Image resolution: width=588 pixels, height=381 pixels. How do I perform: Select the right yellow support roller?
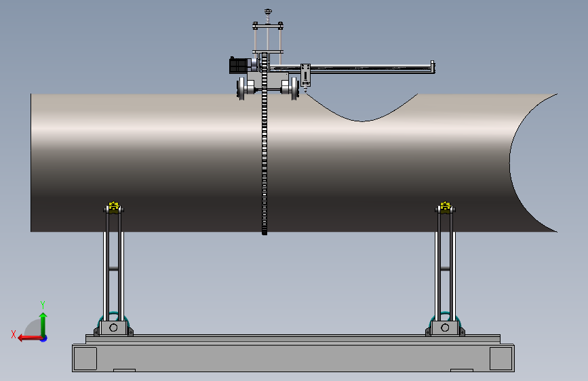point(445,207)
